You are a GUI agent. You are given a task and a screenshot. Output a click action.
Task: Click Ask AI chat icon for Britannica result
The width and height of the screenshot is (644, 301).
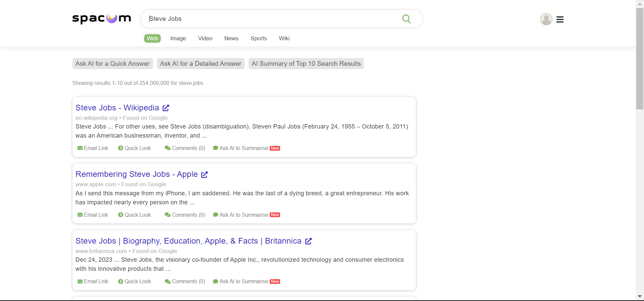(216, 281)
